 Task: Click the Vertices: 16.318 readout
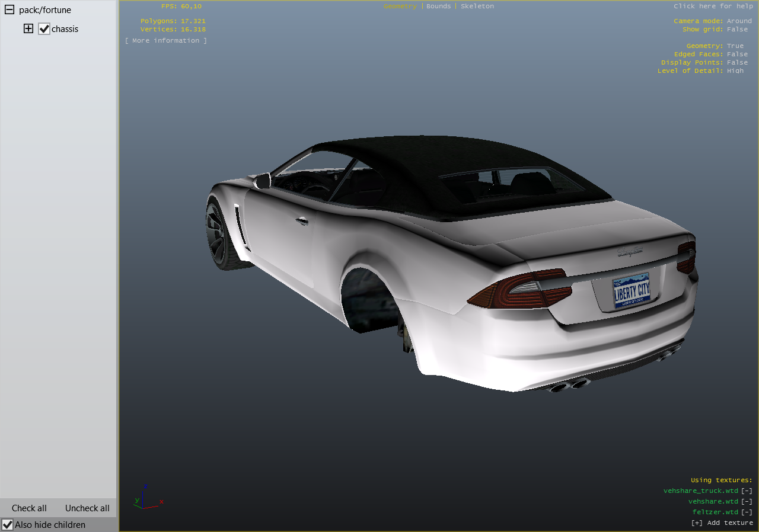173,29
